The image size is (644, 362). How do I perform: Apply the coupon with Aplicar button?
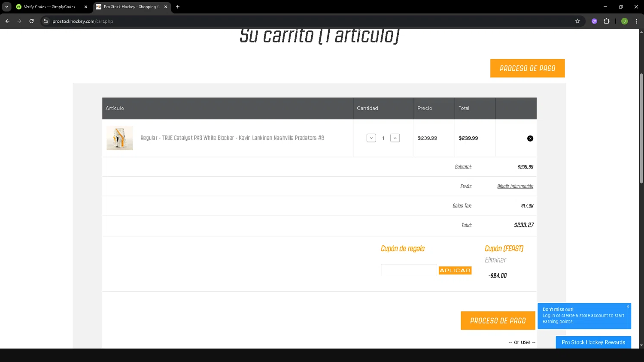point(455,270)
